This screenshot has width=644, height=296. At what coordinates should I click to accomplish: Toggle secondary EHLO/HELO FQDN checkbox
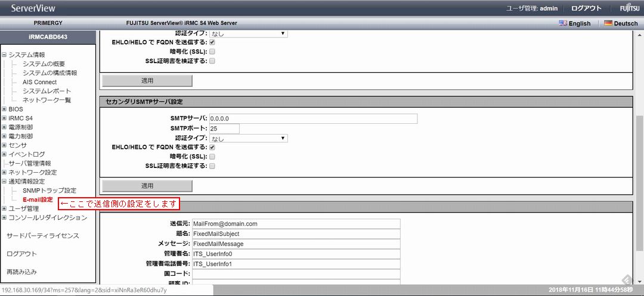(x=212, y=147)
